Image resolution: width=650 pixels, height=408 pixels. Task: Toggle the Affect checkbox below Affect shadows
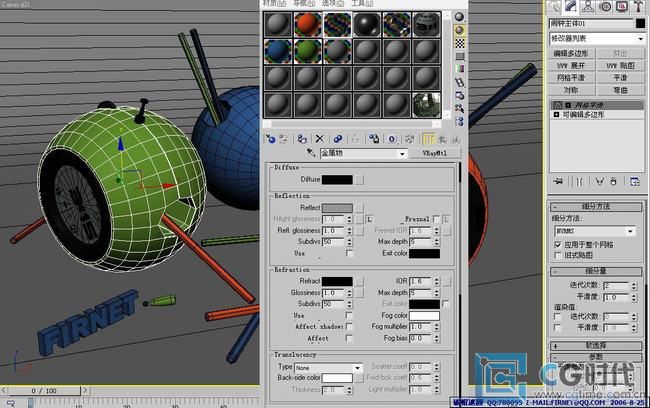click(x=349, y=338)
